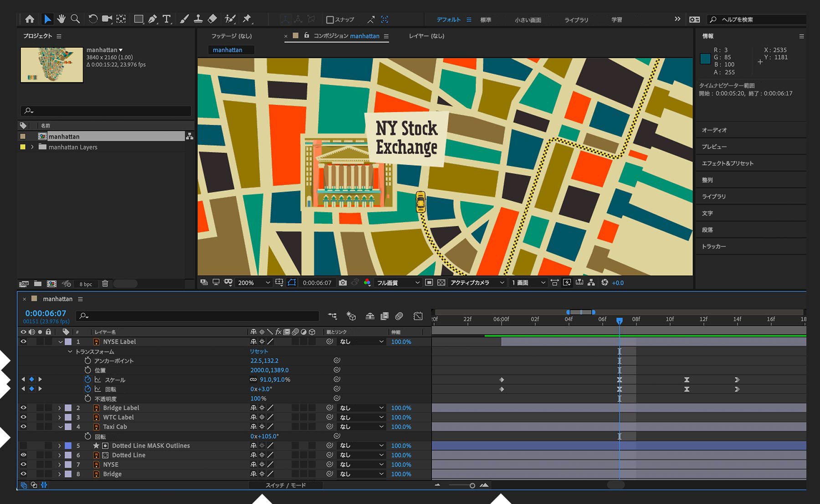
Task: Expand the WTC Label layer properties
Action: (59, 417)
